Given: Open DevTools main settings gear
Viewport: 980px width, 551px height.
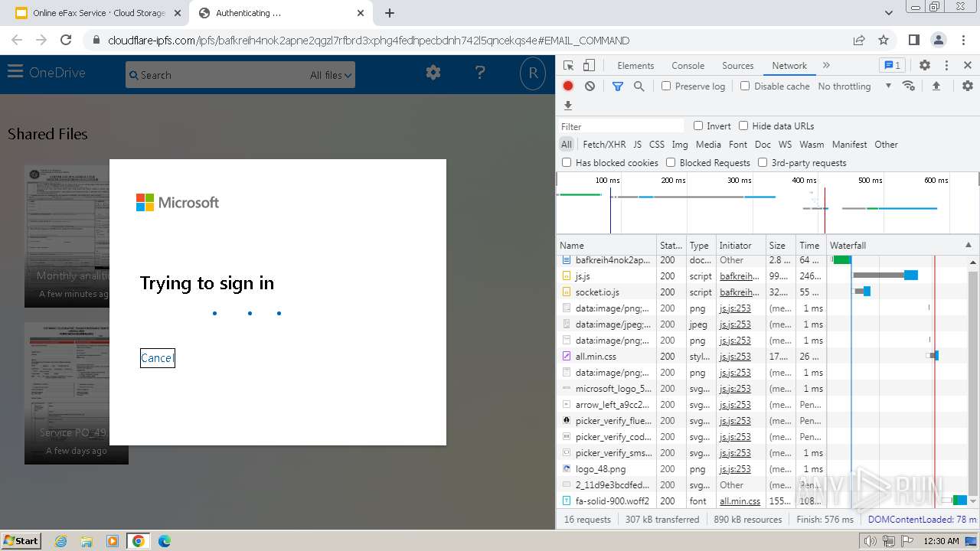Looking at the screenshot, I should [925, 66].
